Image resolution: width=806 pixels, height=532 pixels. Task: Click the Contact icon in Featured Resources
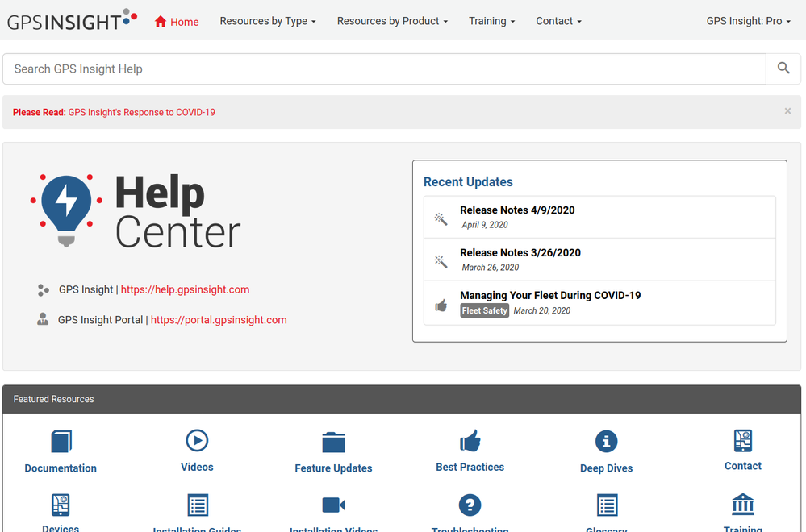tap(742, 441)
